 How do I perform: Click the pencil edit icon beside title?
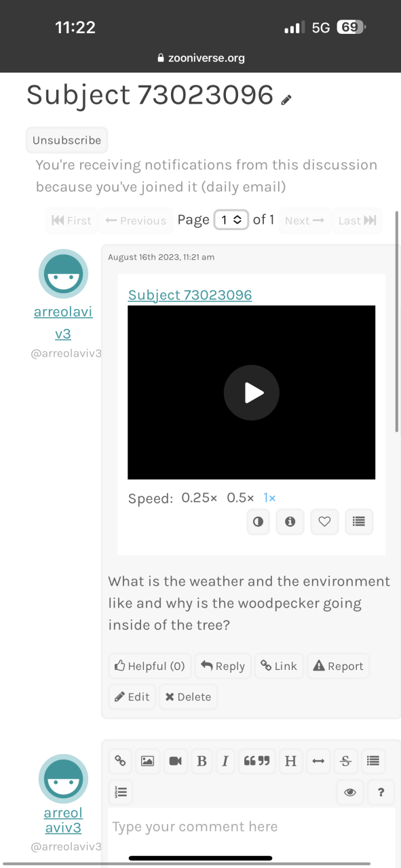286,100
